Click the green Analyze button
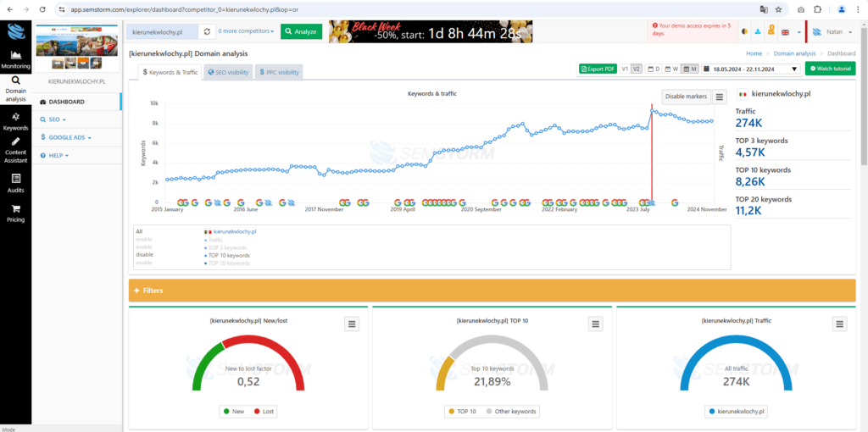This screenshot has width=868, height=432. coord(301,31)
